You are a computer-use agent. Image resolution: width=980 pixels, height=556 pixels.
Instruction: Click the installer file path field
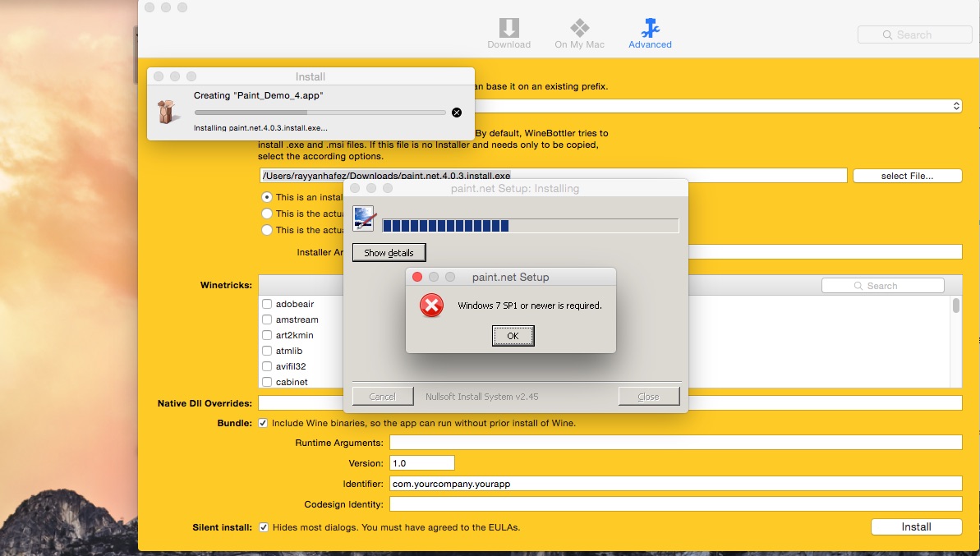click(553, 176)
